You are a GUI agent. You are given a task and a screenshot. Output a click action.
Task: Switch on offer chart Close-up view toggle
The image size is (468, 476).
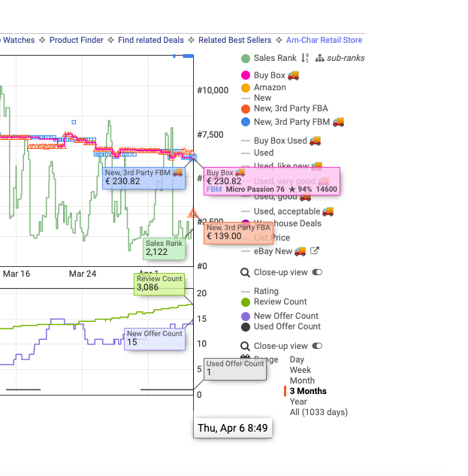(x=317, y=346)
